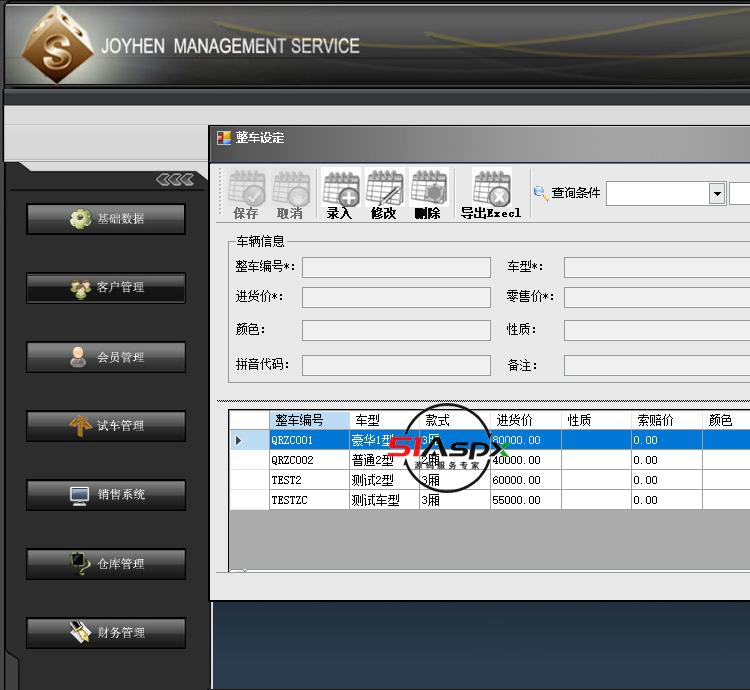
Task: Sort by 进货价 column header
Action: (x=526, y=420)
